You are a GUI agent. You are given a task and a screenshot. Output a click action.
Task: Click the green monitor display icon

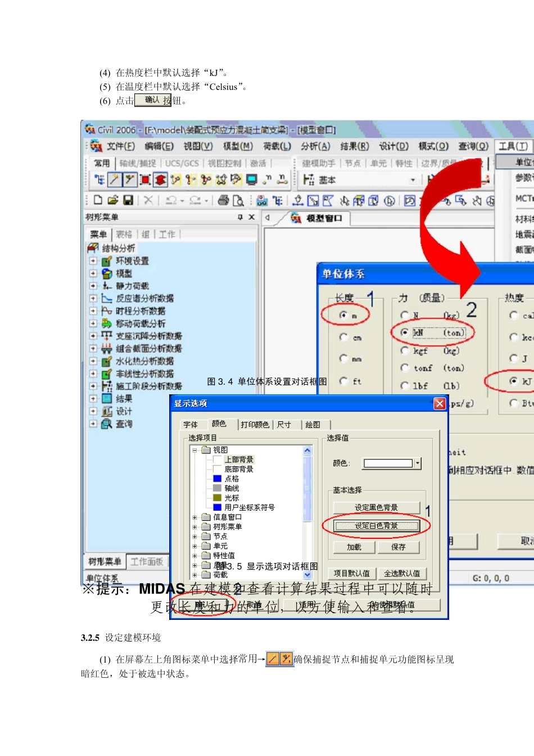pyautogui.click(x=251, y=180)
